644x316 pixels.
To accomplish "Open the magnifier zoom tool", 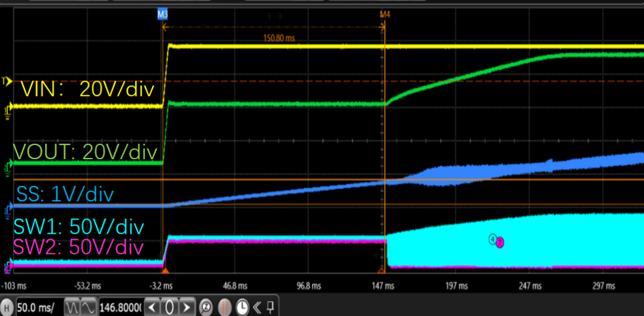I will pyautogui.click(x=206, y=308).
